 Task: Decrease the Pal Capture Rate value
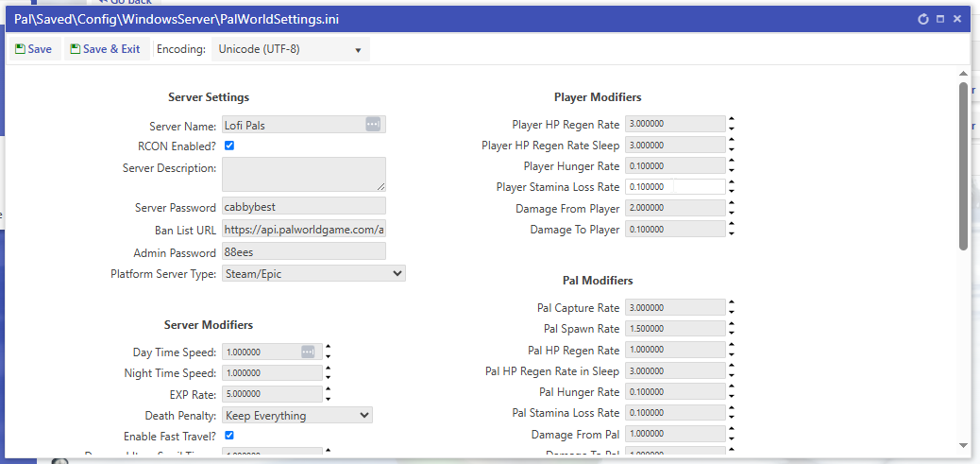pyautogui.click(x=732, y=313)
